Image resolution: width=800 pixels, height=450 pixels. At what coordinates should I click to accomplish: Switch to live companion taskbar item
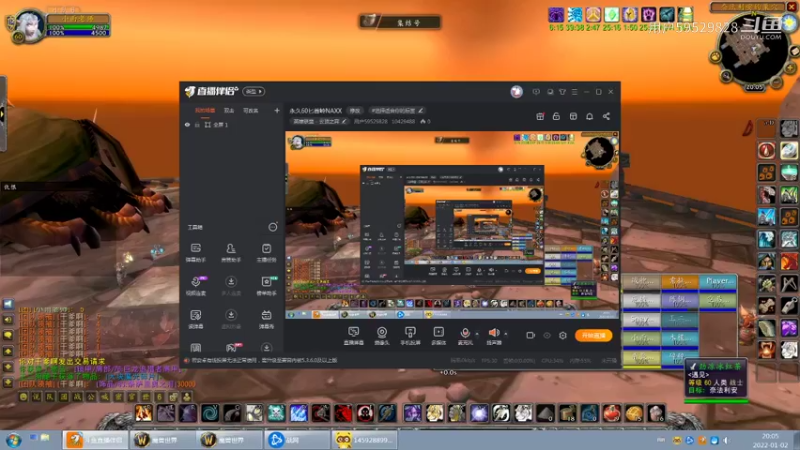point(95,440)
